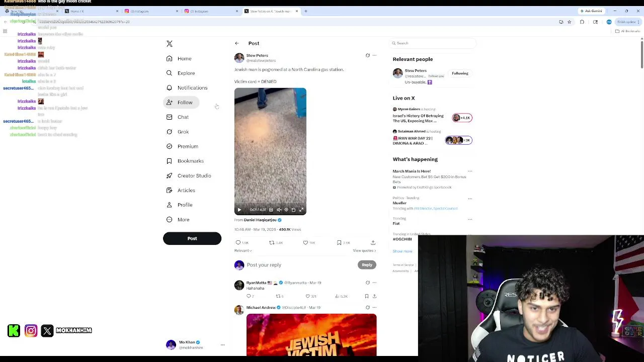This screenshot has width=644, height=362.
Task: Click the Grok icon on RyanMatta reply
Action: pos(367,283)
